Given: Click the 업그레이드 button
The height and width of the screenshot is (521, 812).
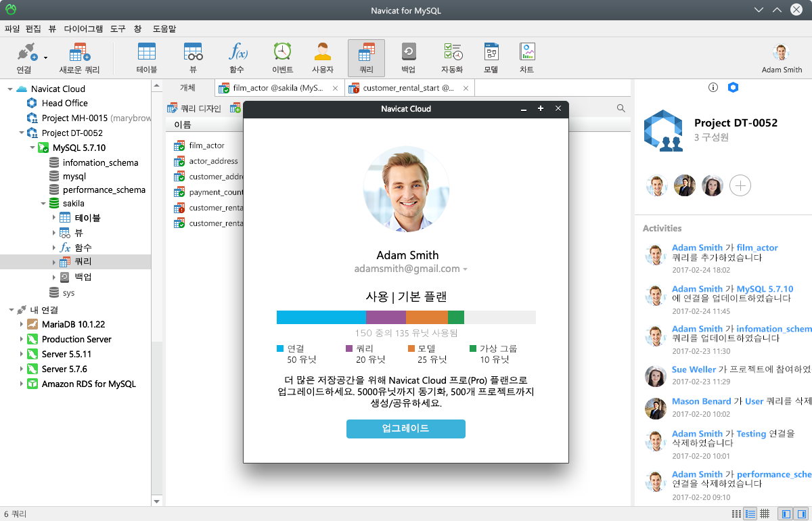Looking at the screenshot, I should [405, 429].
